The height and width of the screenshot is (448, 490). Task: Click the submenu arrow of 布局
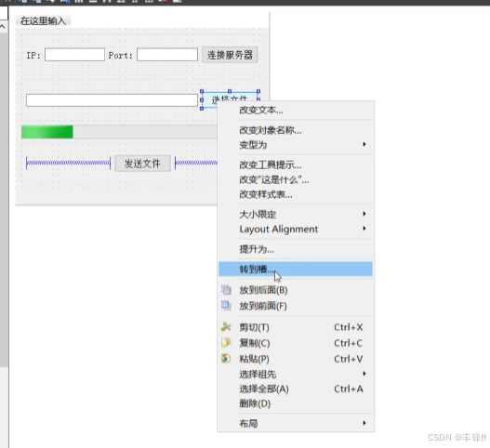pos(364,423)
